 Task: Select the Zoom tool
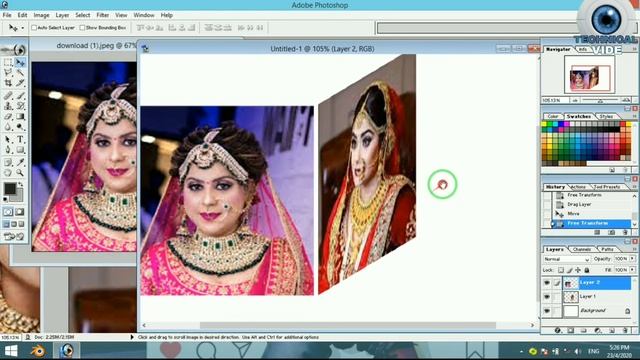[x=20, y=173]
